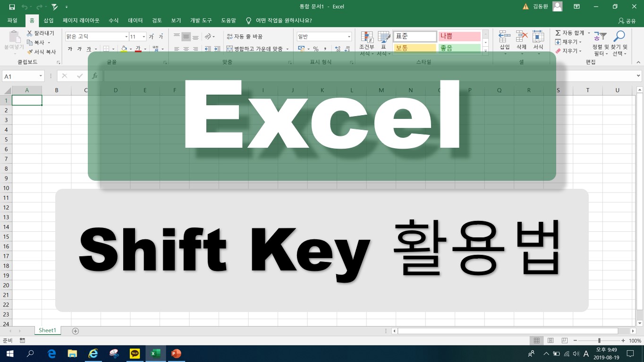The height and width of the screenshot is (362, 644).
Task: Click the Tell Me search box
Action: pos(279,20)
